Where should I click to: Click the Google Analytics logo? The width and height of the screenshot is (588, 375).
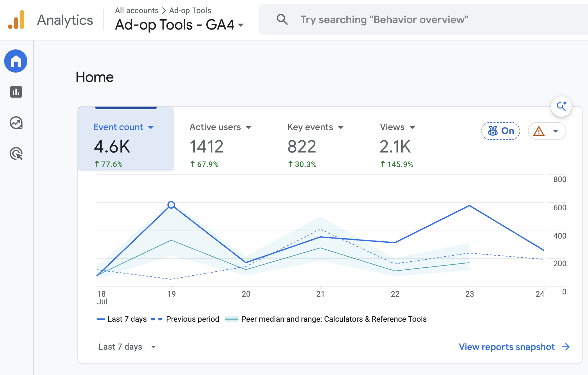tap(16, 20)
